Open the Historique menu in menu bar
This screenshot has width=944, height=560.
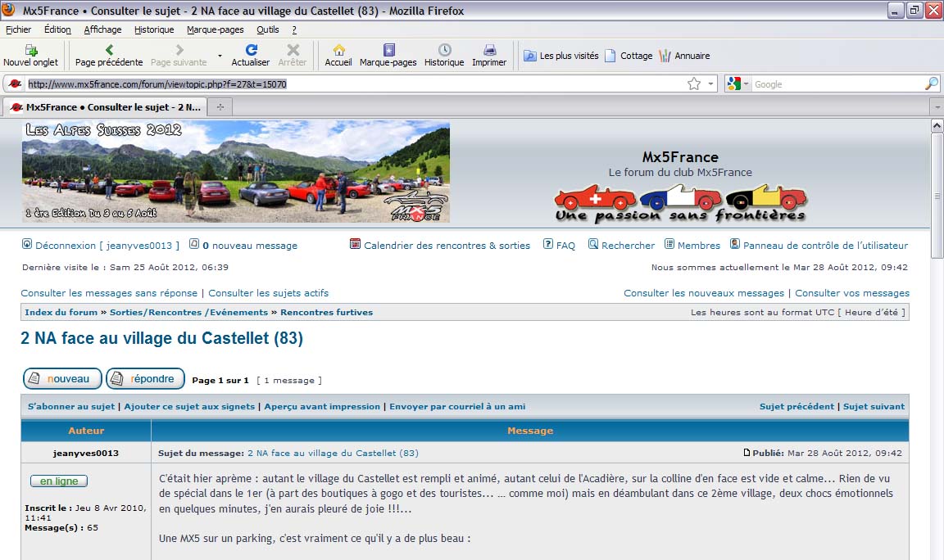154,29
